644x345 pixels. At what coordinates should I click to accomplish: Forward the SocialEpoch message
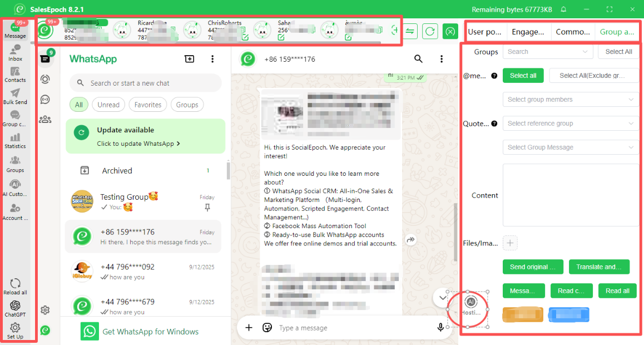[411, 240]
